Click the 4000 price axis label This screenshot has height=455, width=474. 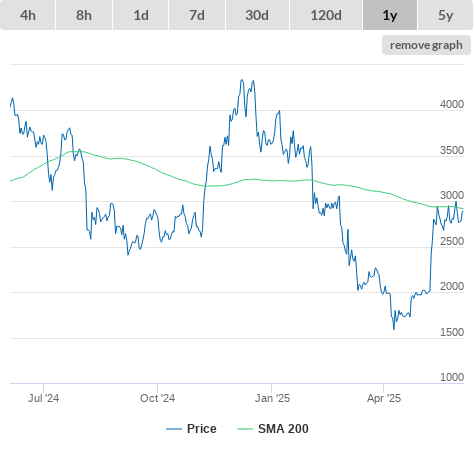pyautogui.click(x=452, y=104)
